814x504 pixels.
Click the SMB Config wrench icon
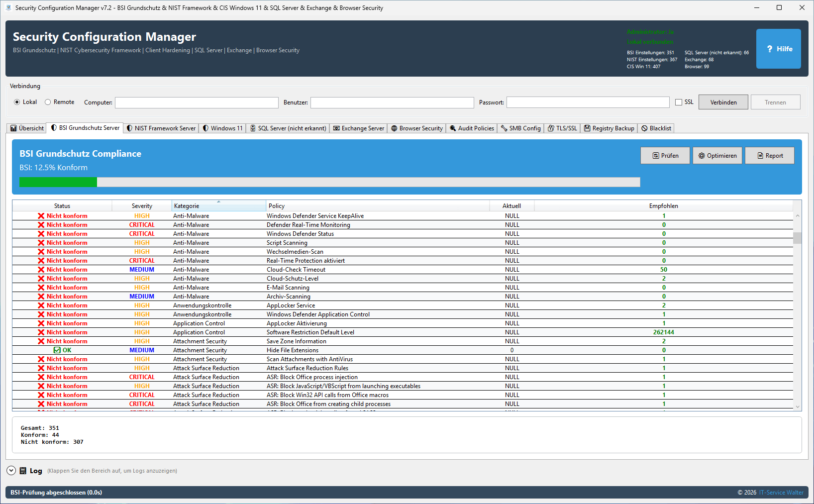tap(504, 128)
